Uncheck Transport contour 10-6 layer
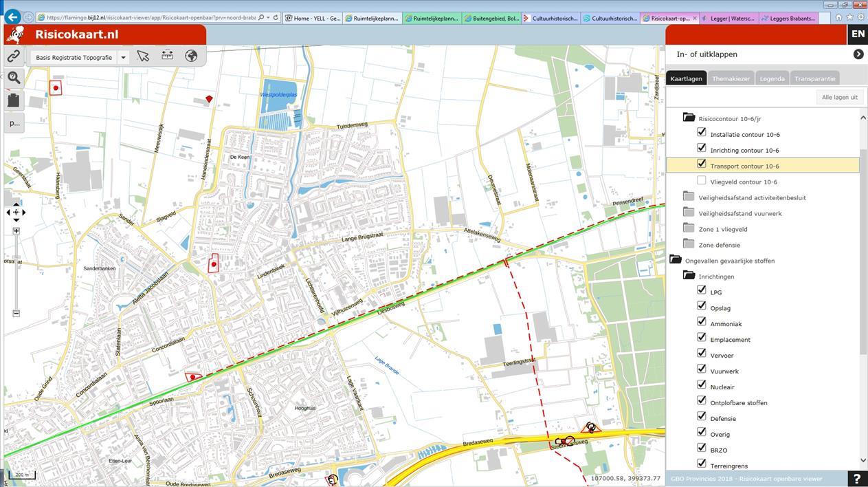868x487 pixels. click(x=701, y=164)
